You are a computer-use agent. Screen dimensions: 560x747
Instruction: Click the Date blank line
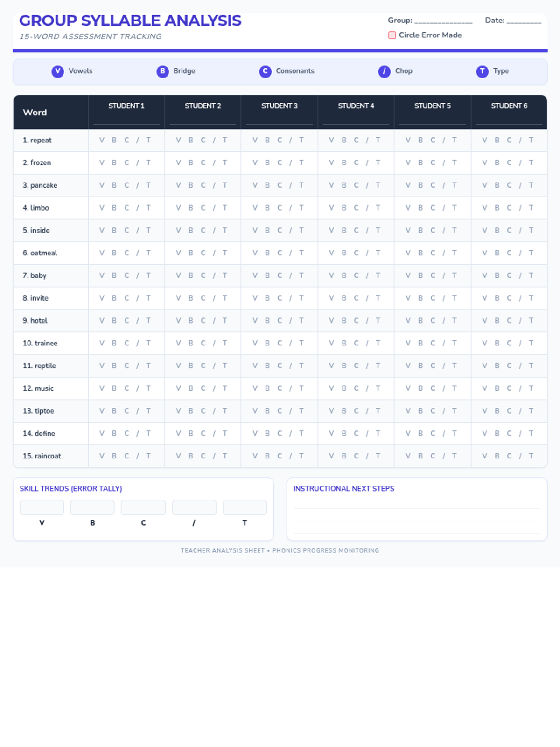point(524,21)
